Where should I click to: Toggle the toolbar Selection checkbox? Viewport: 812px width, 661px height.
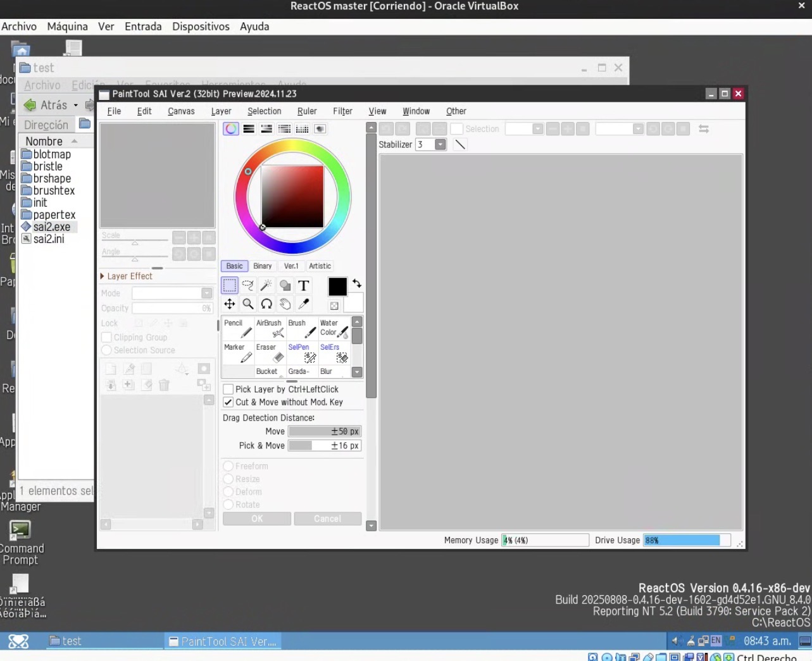[456, 129]
